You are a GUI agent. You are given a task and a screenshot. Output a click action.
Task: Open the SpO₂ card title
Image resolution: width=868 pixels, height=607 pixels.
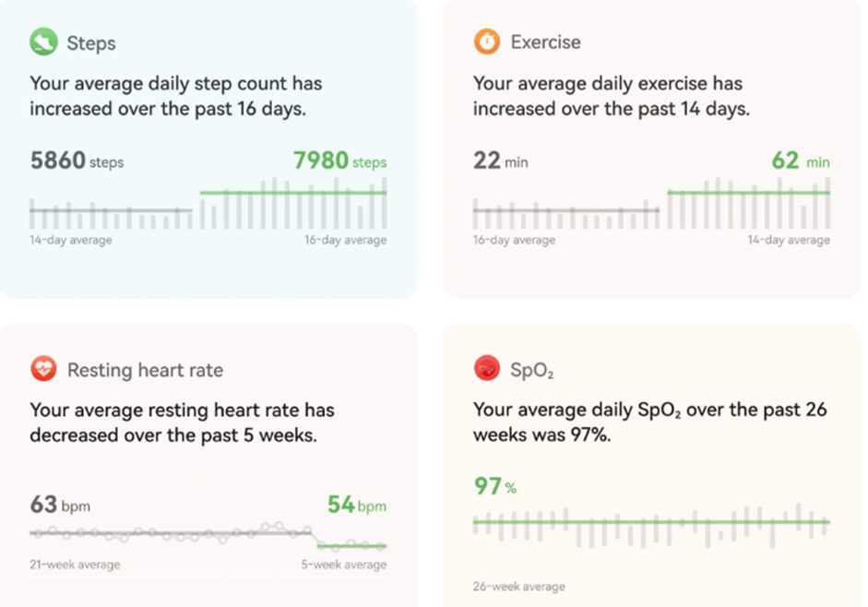(531, 371)
